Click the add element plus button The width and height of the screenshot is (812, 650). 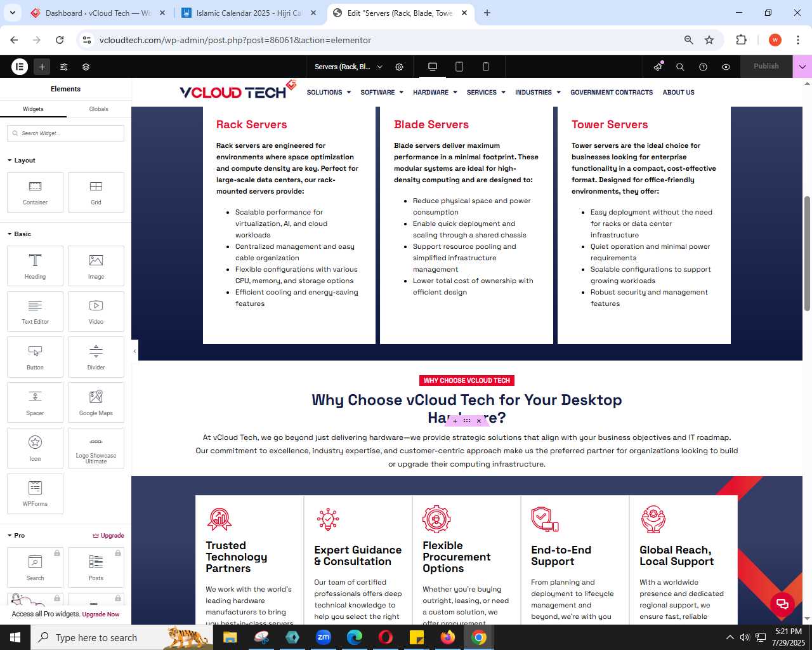42,67
